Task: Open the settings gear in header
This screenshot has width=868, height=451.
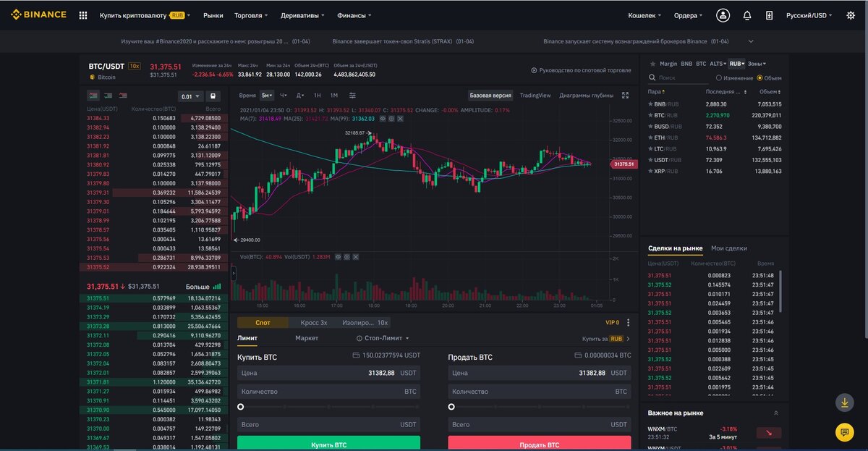Action: click(x=851, y=15)
